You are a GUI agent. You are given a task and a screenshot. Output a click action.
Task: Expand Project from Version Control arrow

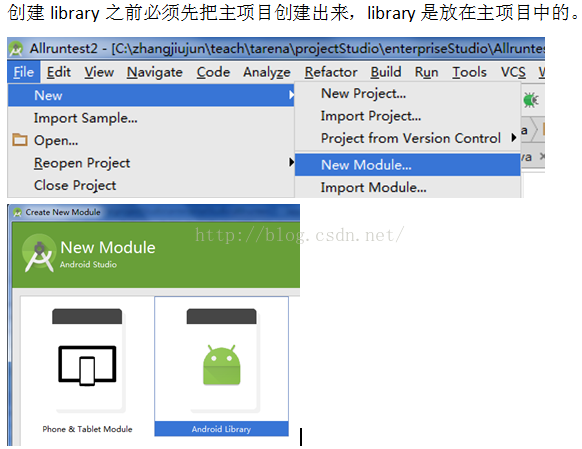pyautogui.click(x=514, y=138)
